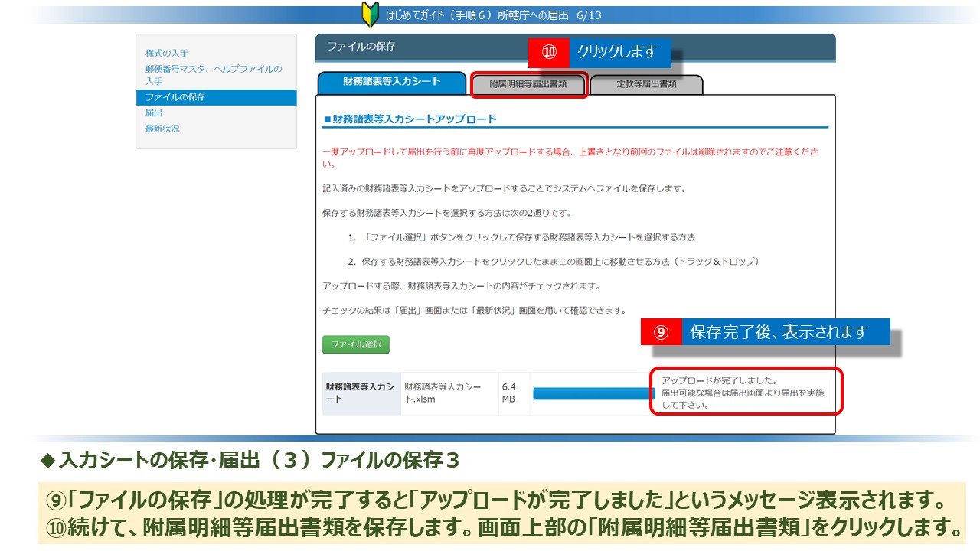Switch to the 財務諸表等入力シート tab
Screen dimensions: 980x551
[x=391, y=83]
